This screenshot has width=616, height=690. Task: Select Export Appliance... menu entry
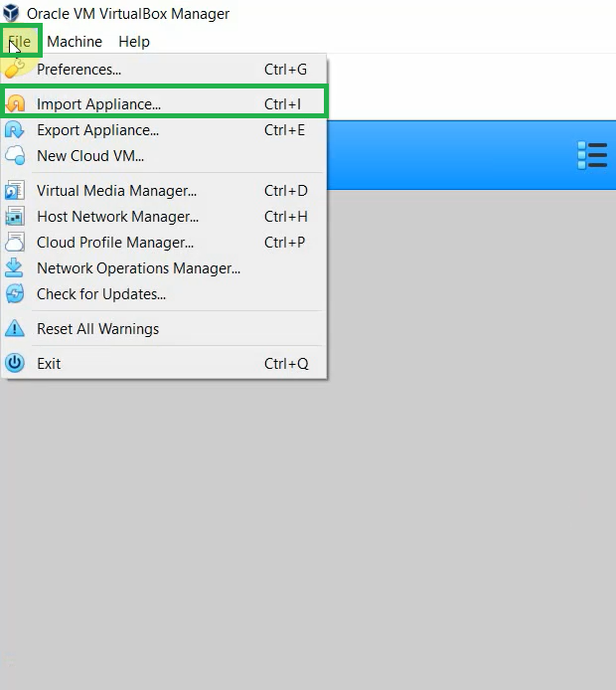click(x=164, y=130)
